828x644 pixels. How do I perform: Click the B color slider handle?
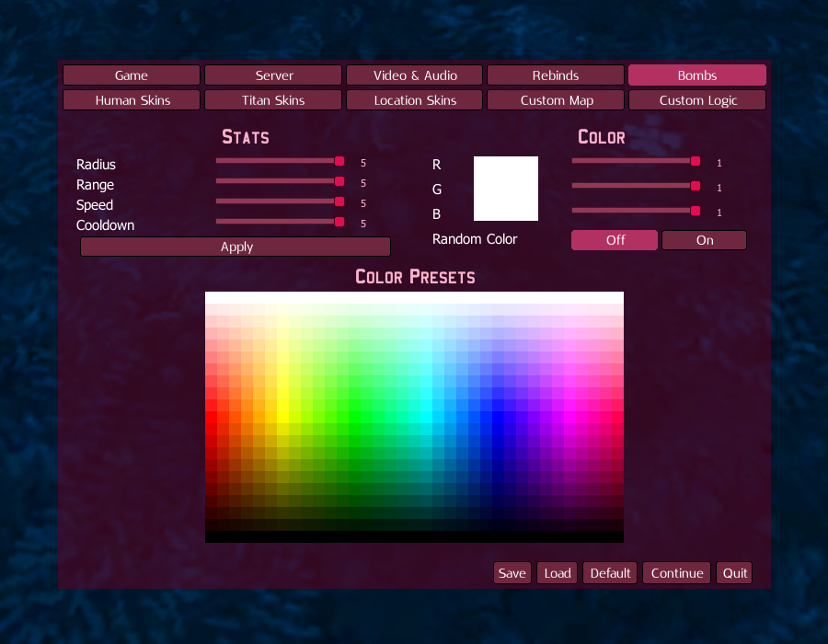click(696, 211)
